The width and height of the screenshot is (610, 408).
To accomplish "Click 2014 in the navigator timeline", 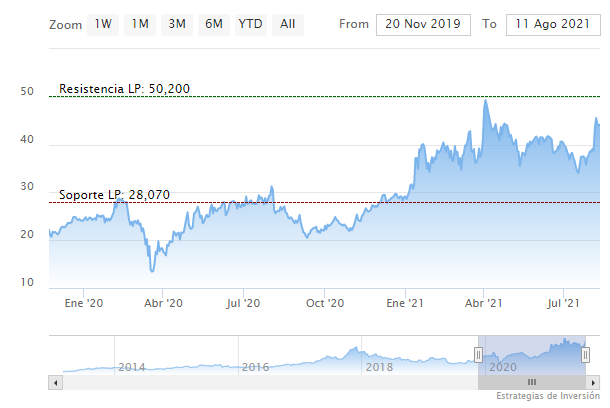I will click(134, 367).
